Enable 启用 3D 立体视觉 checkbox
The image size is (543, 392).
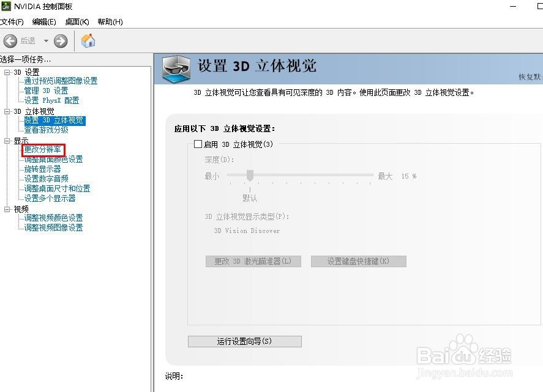(x=198, y=144)
